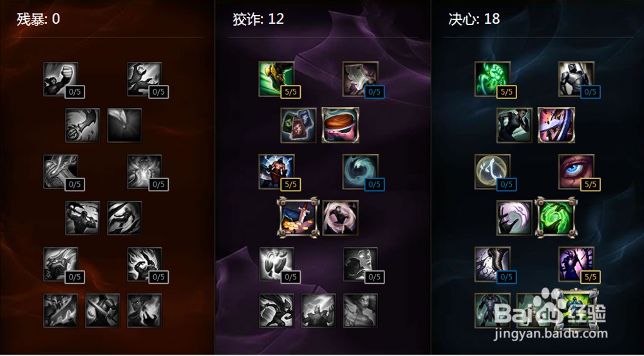Select the green swirl Perseverance mastery icon

(556, 217)
